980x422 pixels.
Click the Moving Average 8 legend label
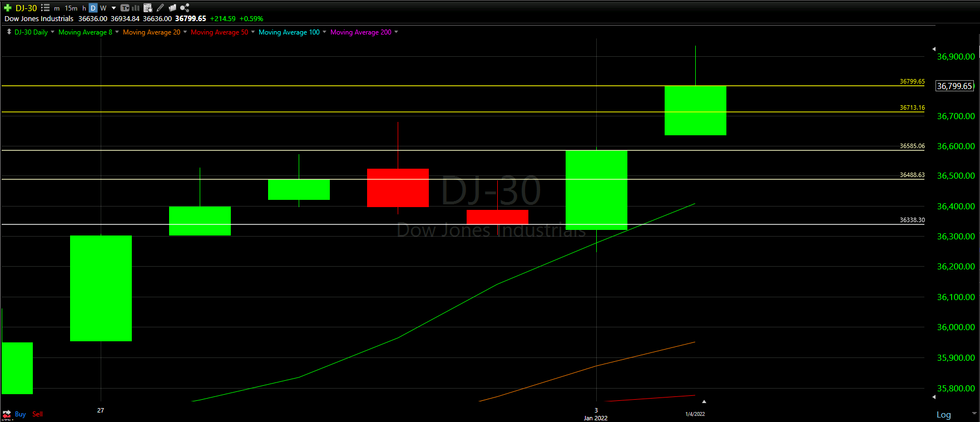point(85,32)
